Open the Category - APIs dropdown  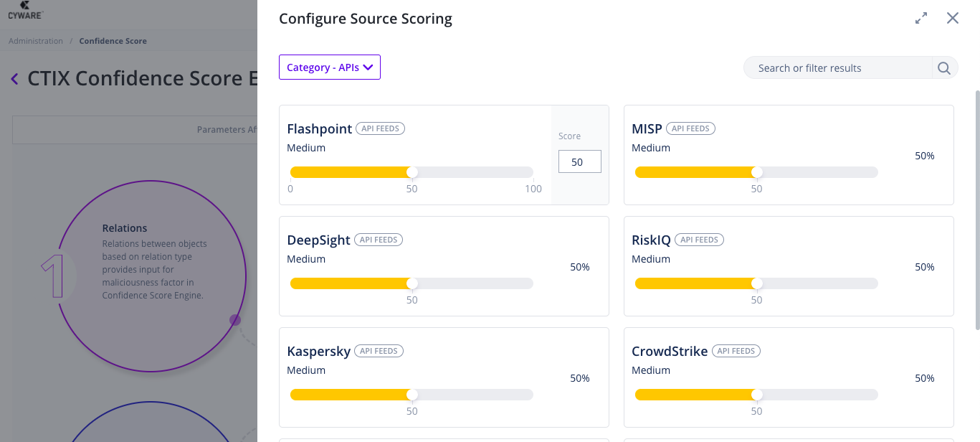[330, 67]
